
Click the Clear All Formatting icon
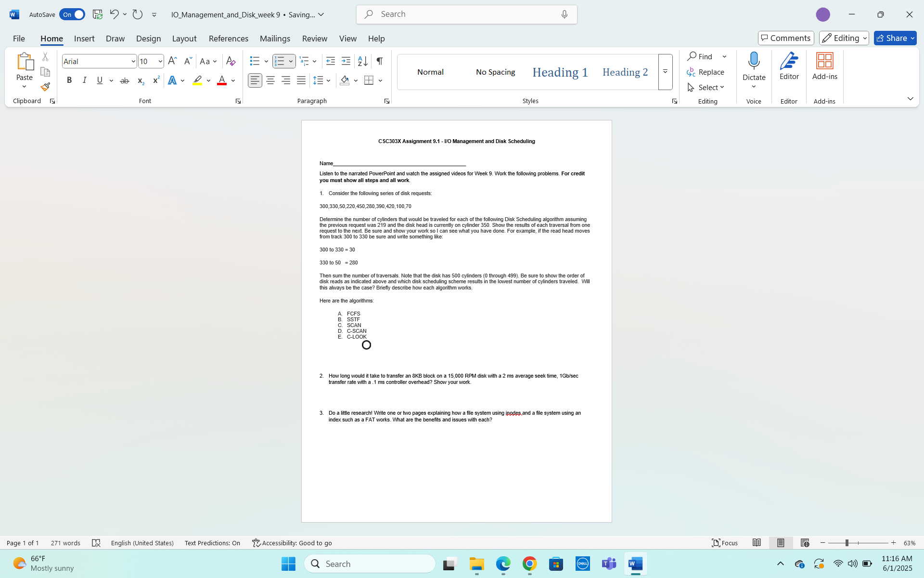[231, 61]
